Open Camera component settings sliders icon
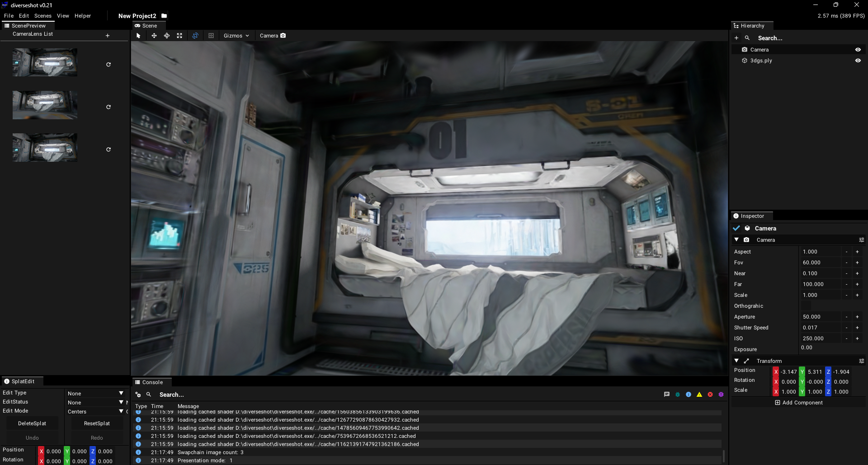The width and height of the screenshot is (868, 465). [x=862, y=240]
